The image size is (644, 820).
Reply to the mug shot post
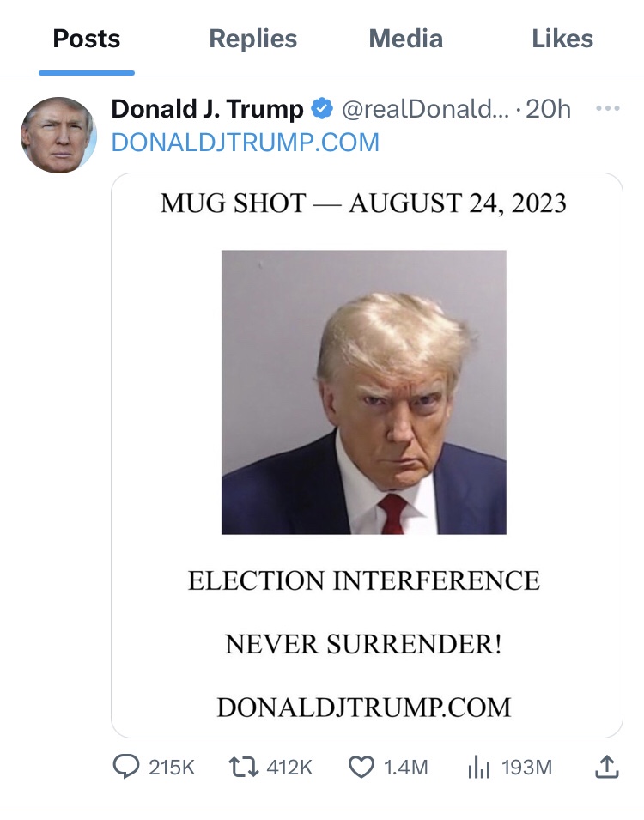pos(126,767)
